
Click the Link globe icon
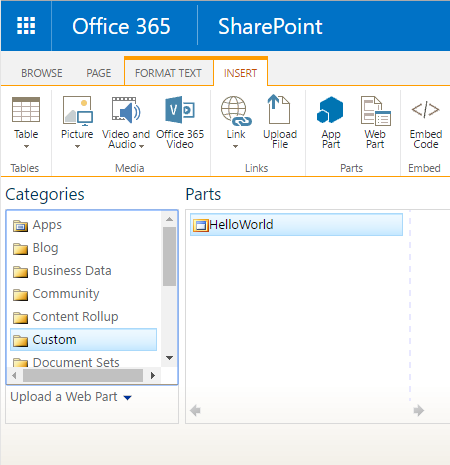(236, 111)
